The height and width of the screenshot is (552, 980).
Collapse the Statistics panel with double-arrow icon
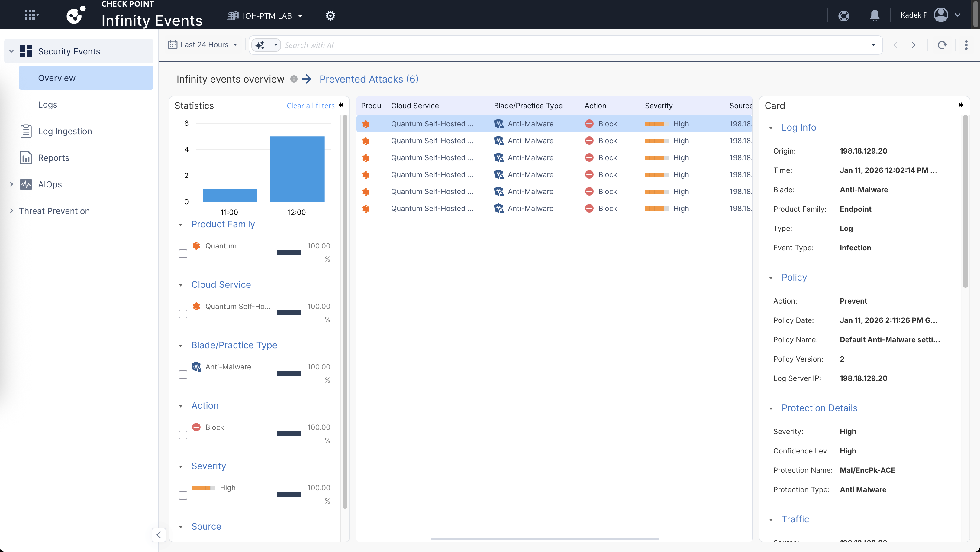[341, 106]
